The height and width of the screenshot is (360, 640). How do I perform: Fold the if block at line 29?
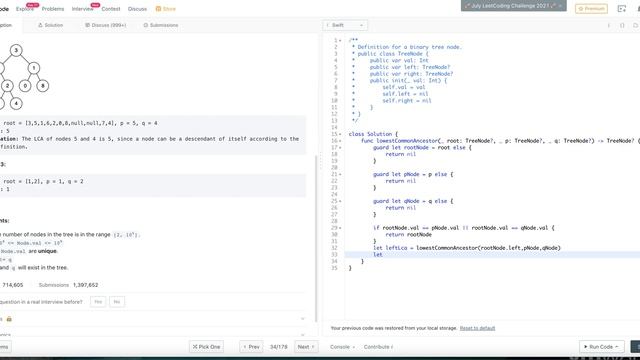340,228
